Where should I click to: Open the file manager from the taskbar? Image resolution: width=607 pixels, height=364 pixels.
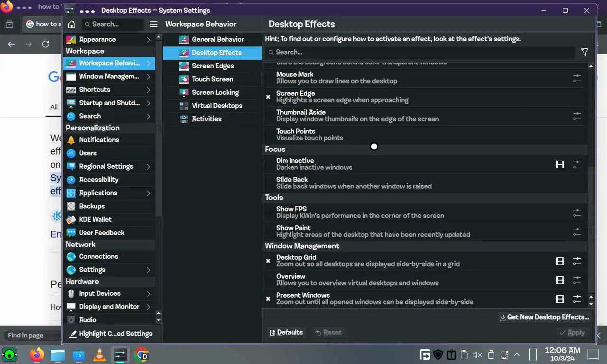click(x=57, y=354)
